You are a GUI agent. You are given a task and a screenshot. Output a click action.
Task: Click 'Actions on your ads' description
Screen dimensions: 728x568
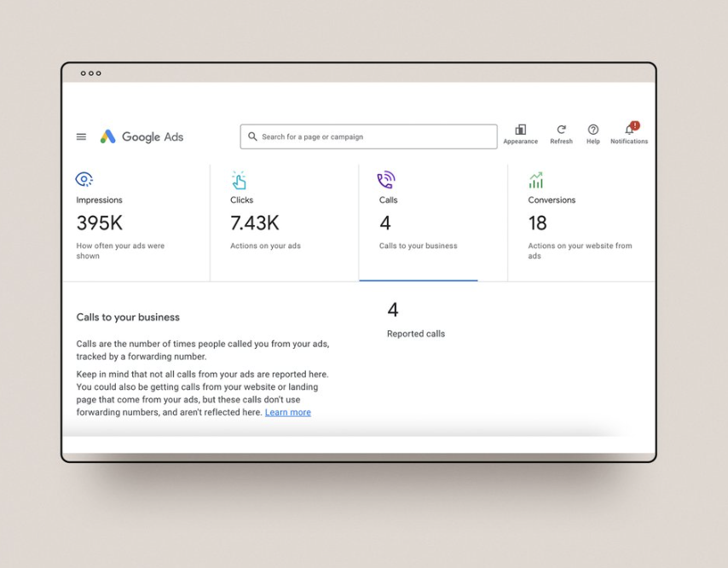266,246
